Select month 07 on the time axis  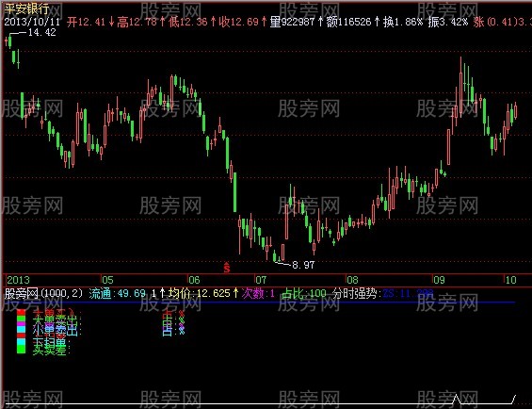261,280
